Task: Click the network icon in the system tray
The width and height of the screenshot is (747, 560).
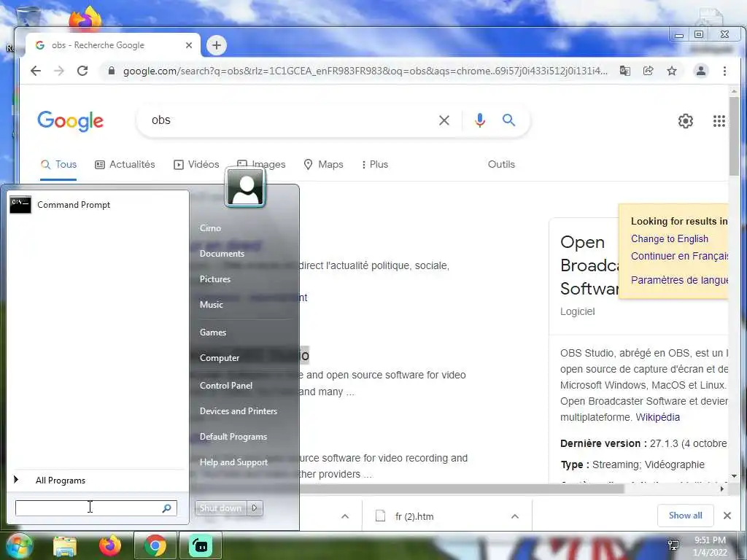Action: pos(673,545)
